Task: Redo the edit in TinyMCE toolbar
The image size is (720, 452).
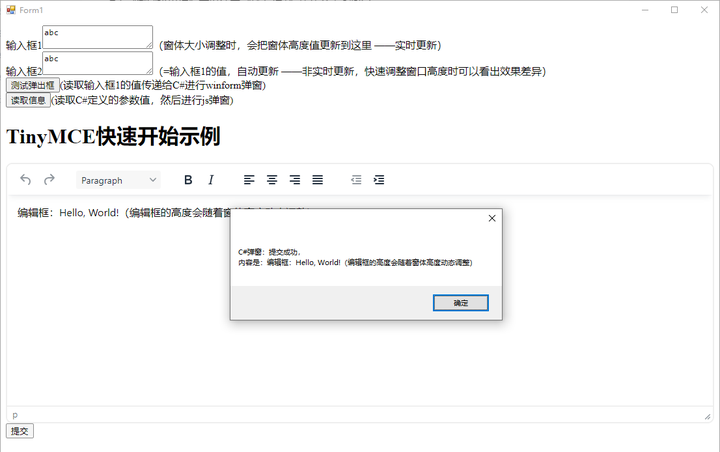Action: 49,180
